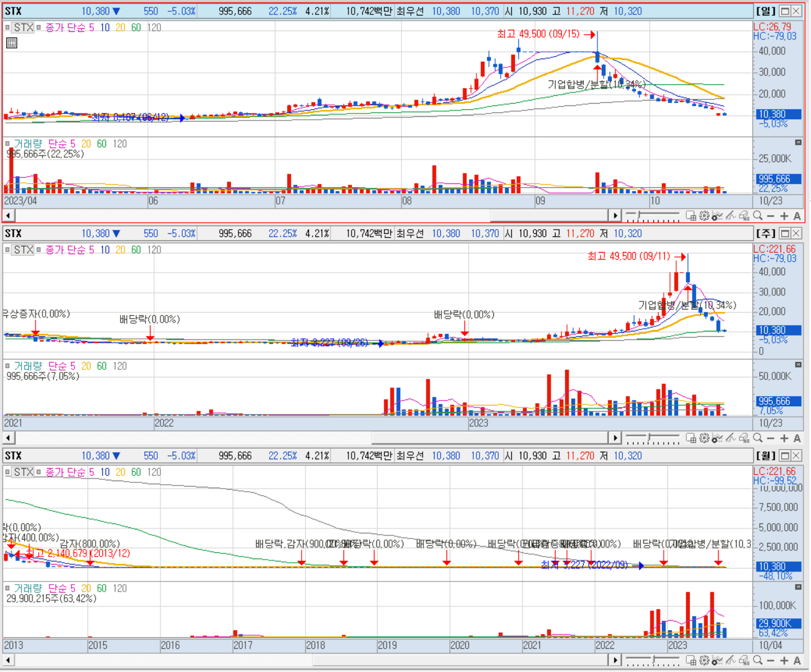Viewport: 811px width, 672px height.
Task: Click the eraser icon in the weekly chart toolbar
Action: tap(744, 438)
